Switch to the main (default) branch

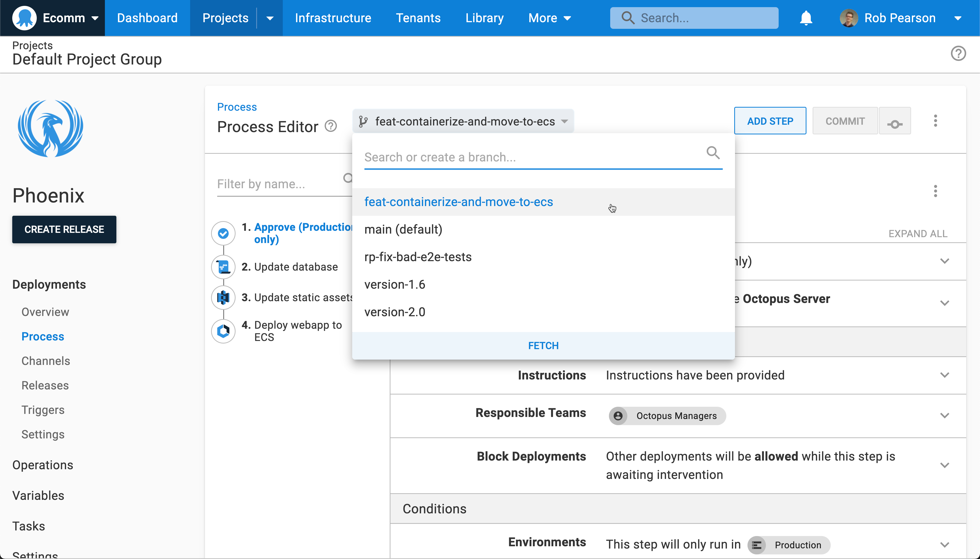(x=403, y=230)
